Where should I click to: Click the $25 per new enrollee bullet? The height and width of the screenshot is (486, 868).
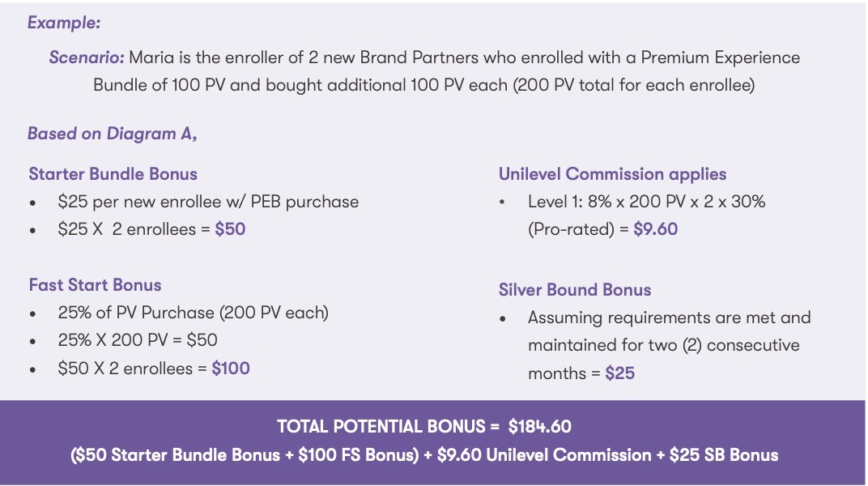pos(208,202)
